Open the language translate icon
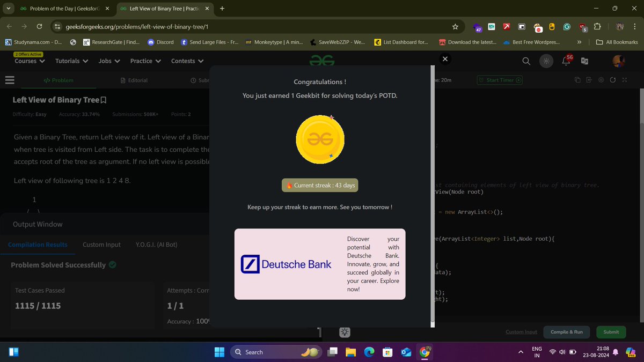 click(584, 61)
